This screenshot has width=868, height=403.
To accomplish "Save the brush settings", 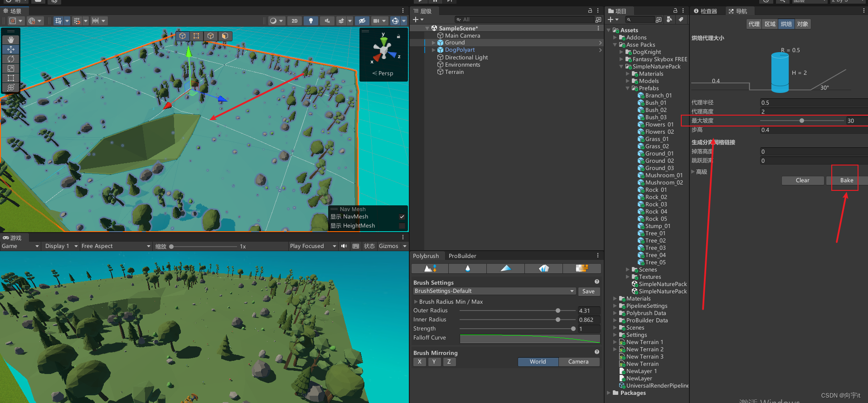I will (x=588, y=291).
